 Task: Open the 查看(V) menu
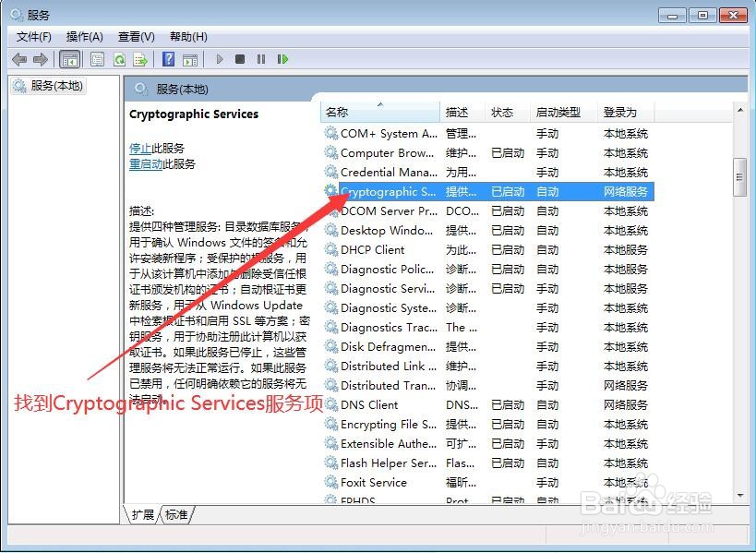point(135,37)
